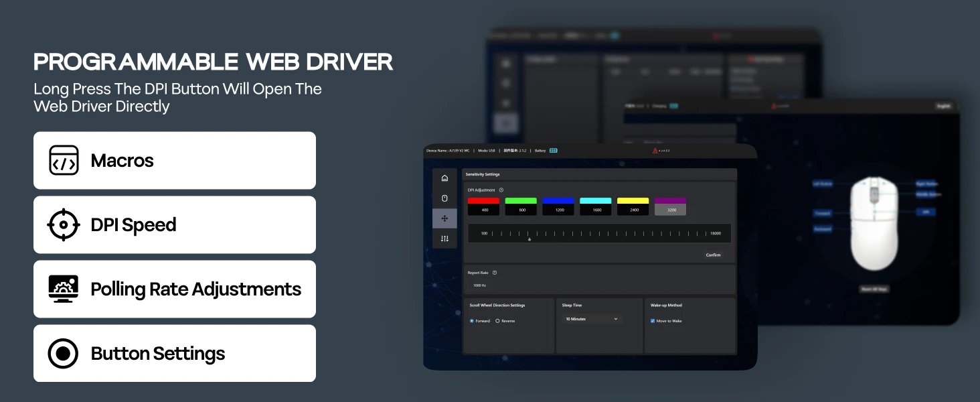The image size is (980, 402).
Task: Click Right Button label in mouse diagram window
Action: coord(927,184)
